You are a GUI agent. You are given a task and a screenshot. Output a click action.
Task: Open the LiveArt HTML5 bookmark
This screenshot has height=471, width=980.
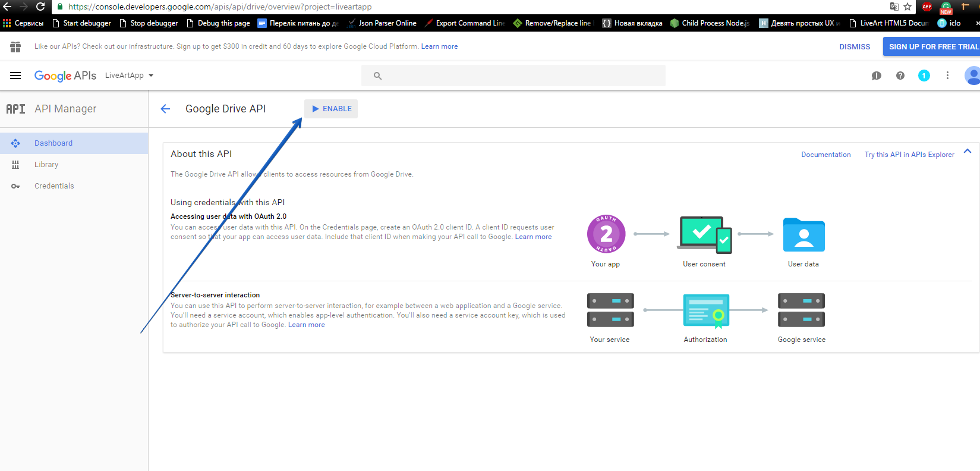(x=888, y=23)
